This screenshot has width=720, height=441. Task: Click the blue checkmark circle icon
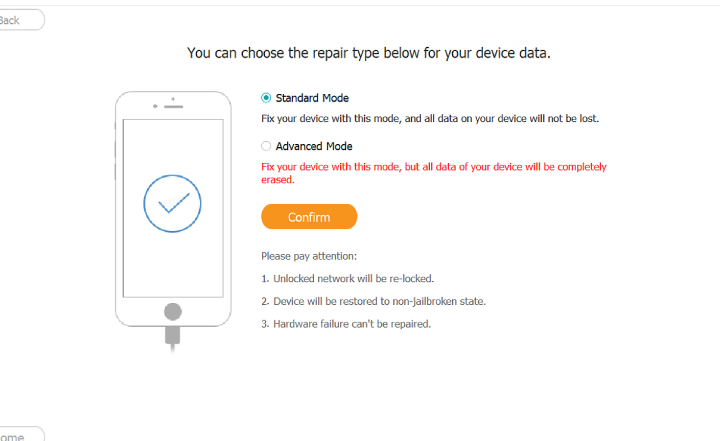[x=172, y=204]
